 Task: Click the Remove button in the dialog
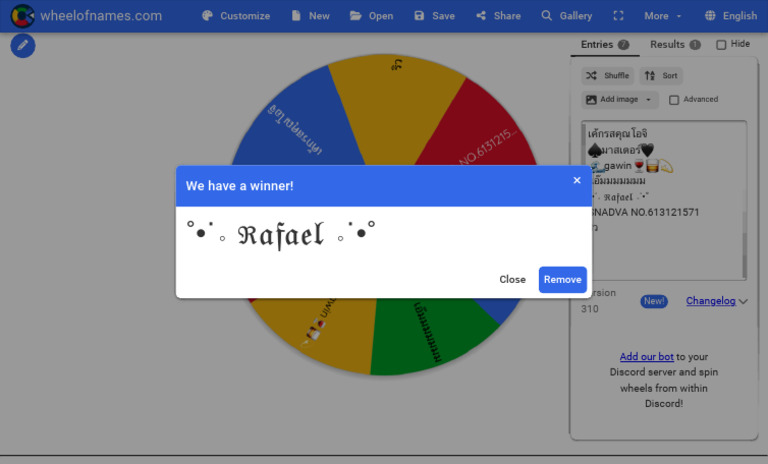(x=562, y=280)
